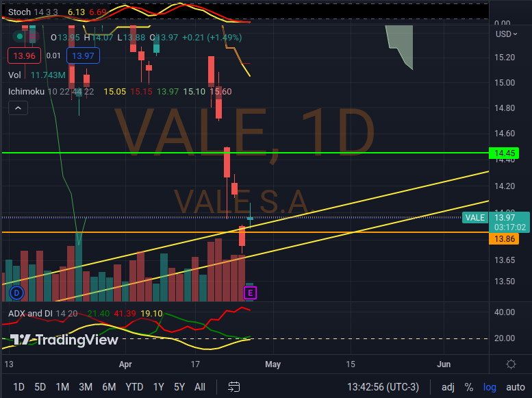Click the ADX value 41.39
This screenshot has width=532, height=398.
[125, 314]
